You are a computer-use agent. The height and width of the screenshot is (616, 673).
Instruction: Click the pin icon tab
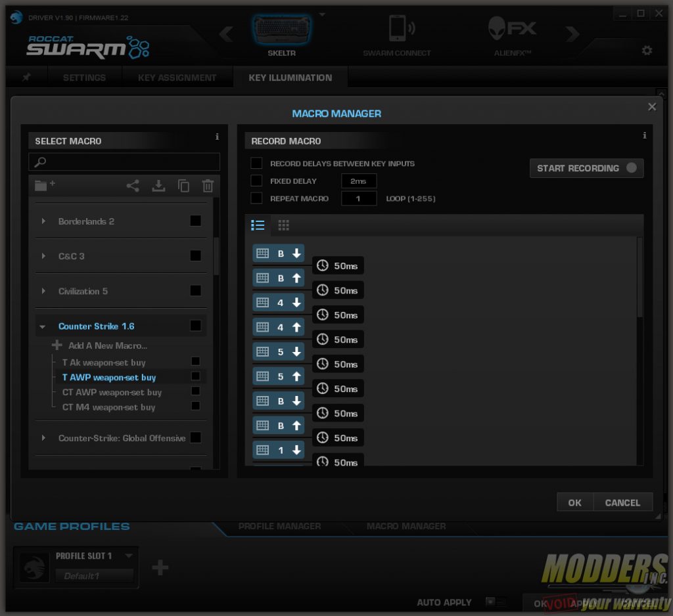click(x=26, y=77)
